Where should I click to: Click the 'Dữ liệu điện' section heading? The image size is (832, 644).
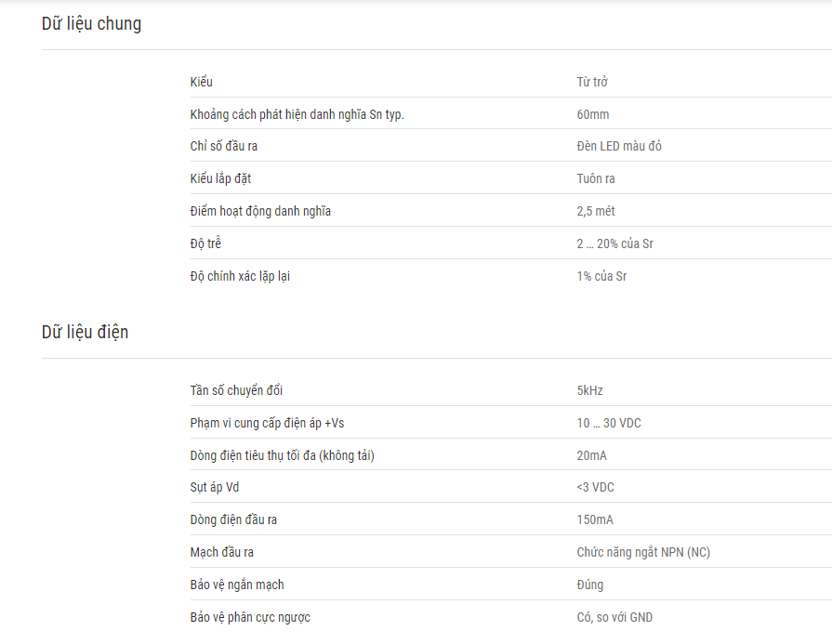pyautogui.click(x=85, y=332)
